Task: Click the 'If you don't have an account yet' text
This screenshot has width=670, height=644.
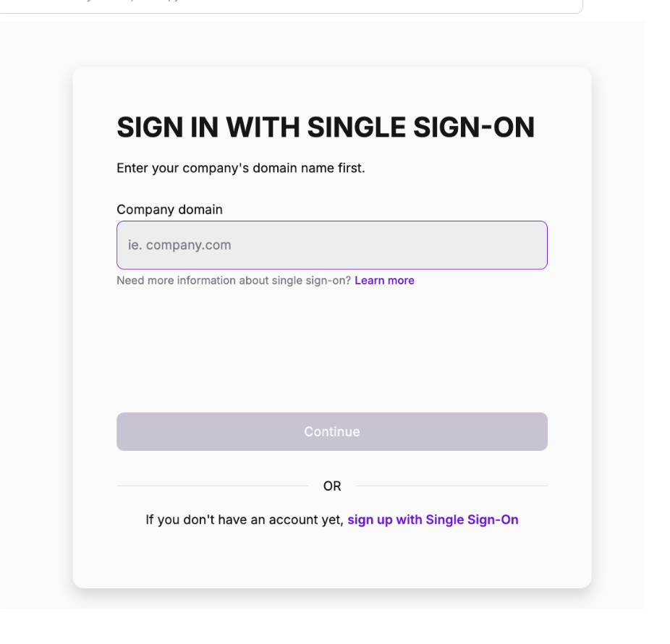Action: [244, 520]
